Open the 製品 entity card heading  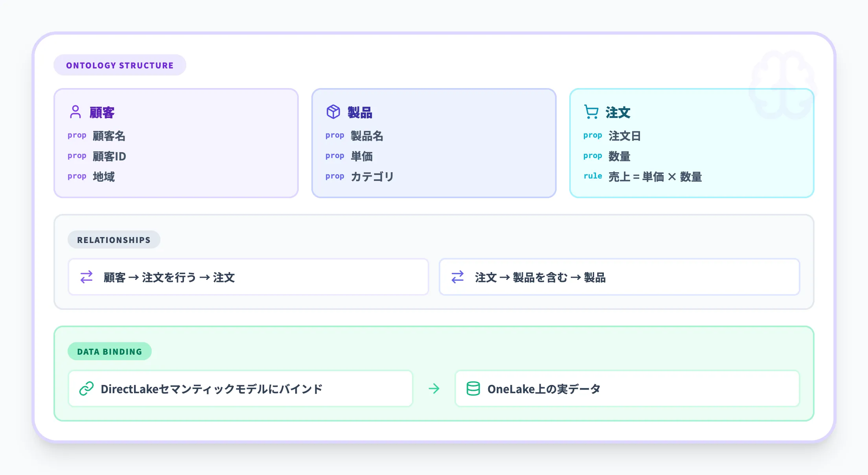(x=360, y=112)
